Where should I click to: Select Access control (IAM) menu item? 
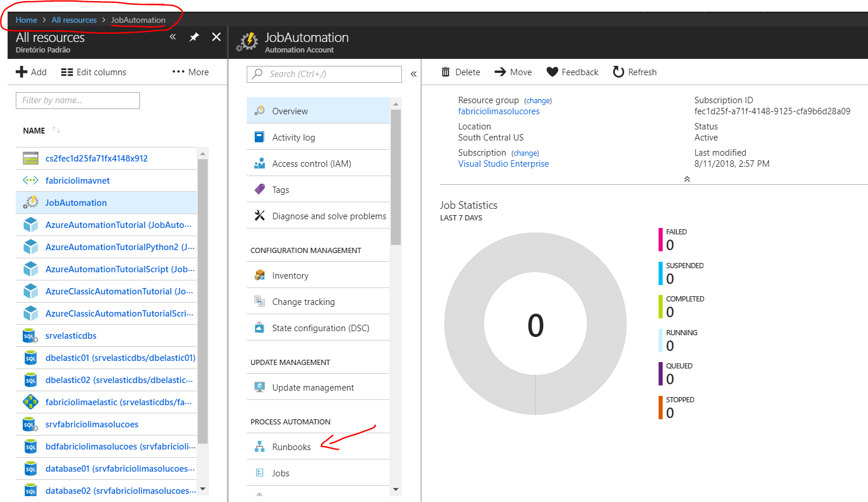click(x=311, y=164)
